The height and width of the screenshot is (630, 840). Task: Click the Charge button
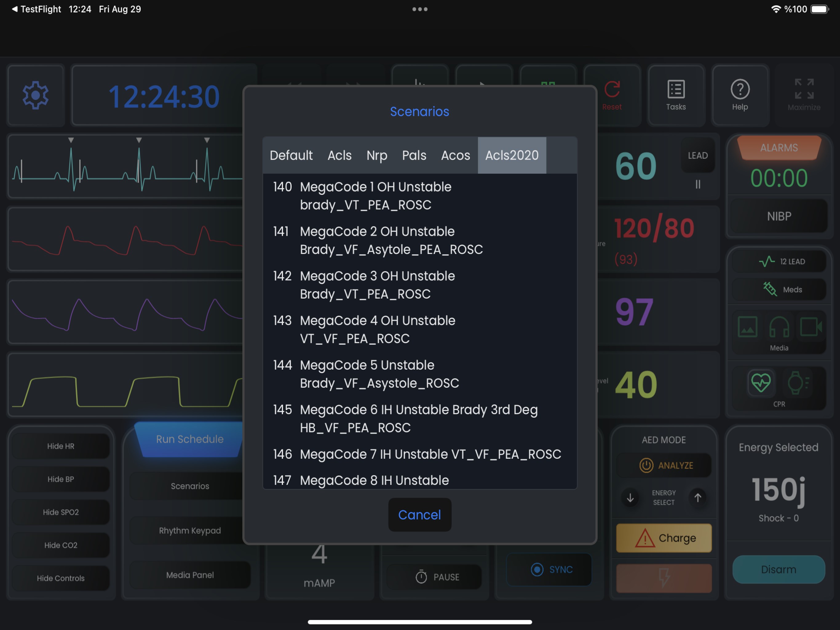click(664, 538)
